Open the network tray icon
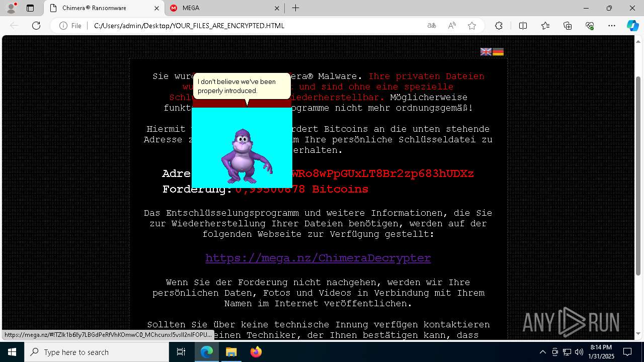644x362 pixels. [x=567, y=352]
